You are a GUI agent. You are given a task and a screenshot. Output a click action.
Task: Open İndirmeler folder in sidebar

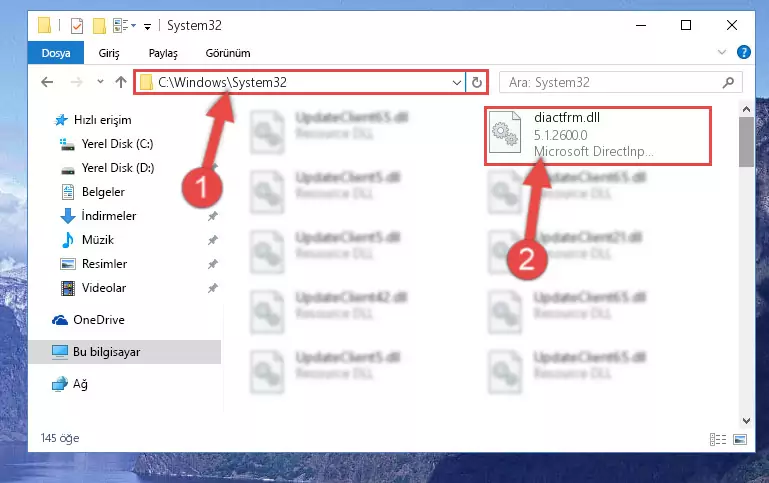point(98,216)
